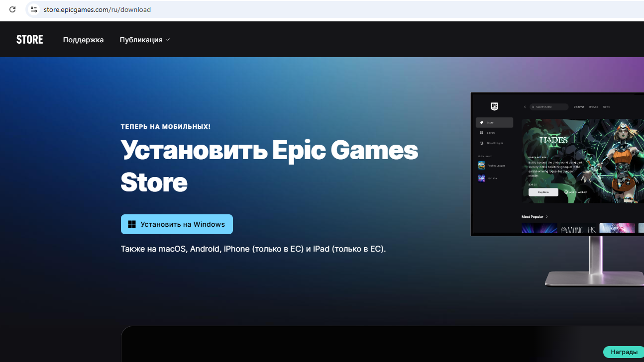Click the back chevron in the monitor mockup

click(525, 107)
